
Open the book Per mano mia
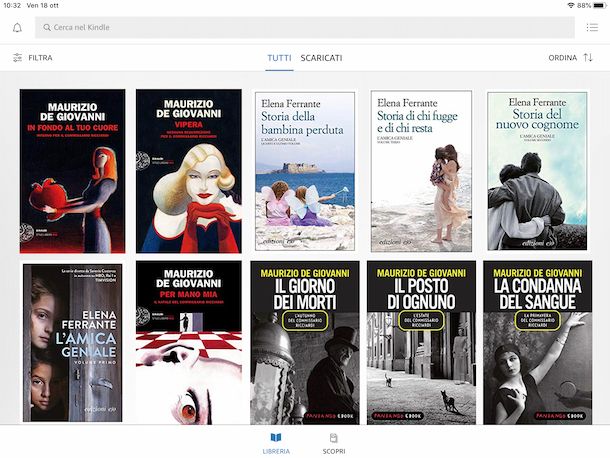point(189,343)
